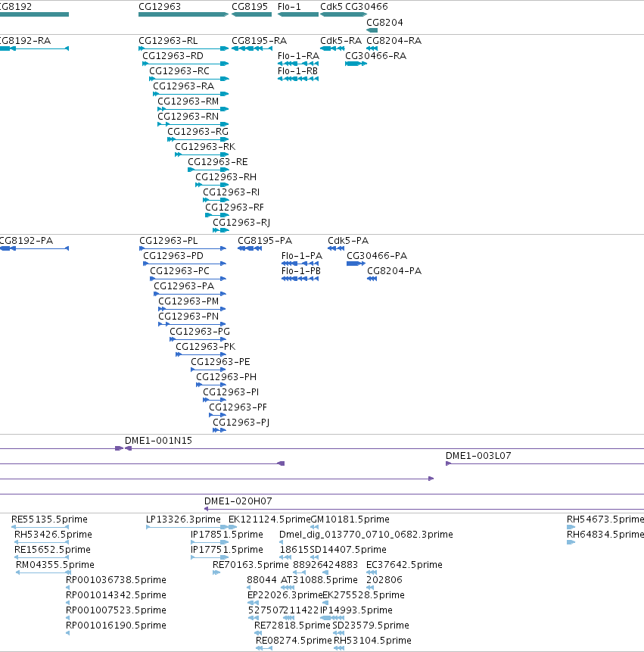The image size is (644, 652).
Task: Select protein label Cdk5-PA
Action: click(348, 241)
